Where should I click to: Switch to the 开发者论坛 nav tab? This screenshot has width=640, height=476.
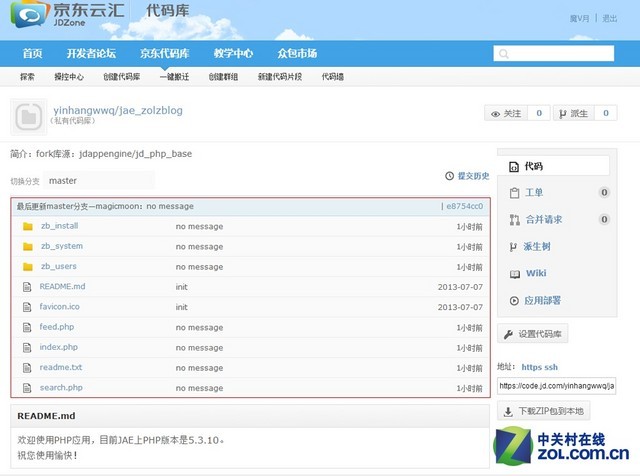click(91, 53)
